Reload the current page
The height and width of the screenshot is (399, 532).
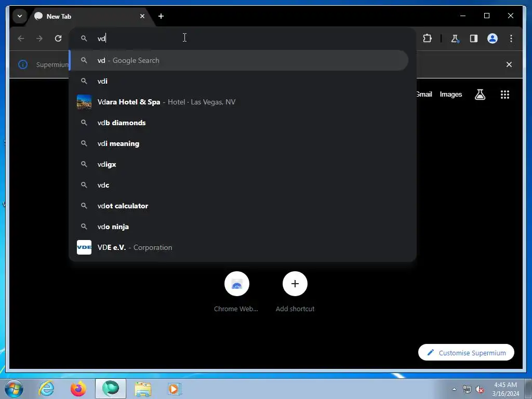coord(58,38)
